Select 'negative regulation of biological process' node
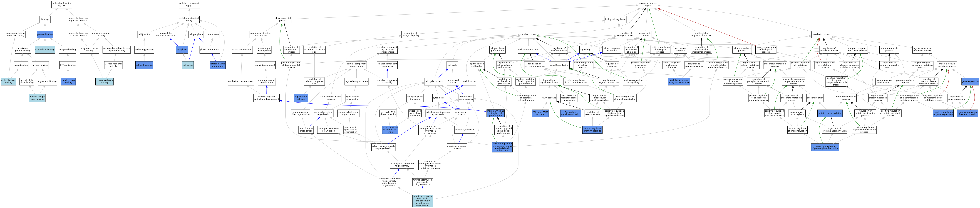Viewport: 980px width, 208px height. click(766, 49)
